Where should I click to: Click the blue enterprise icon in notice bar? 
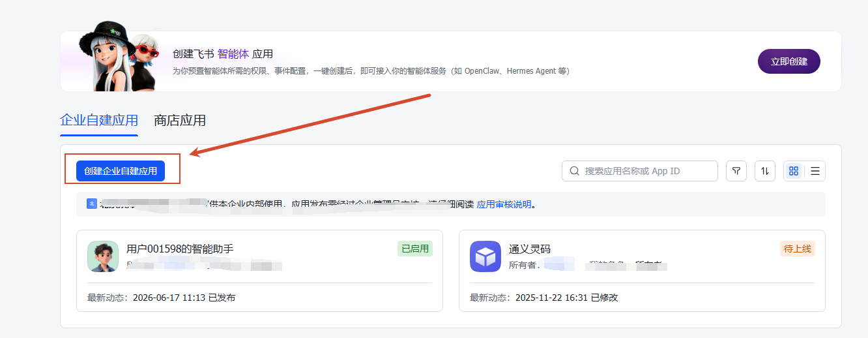(x=92, y=204)
